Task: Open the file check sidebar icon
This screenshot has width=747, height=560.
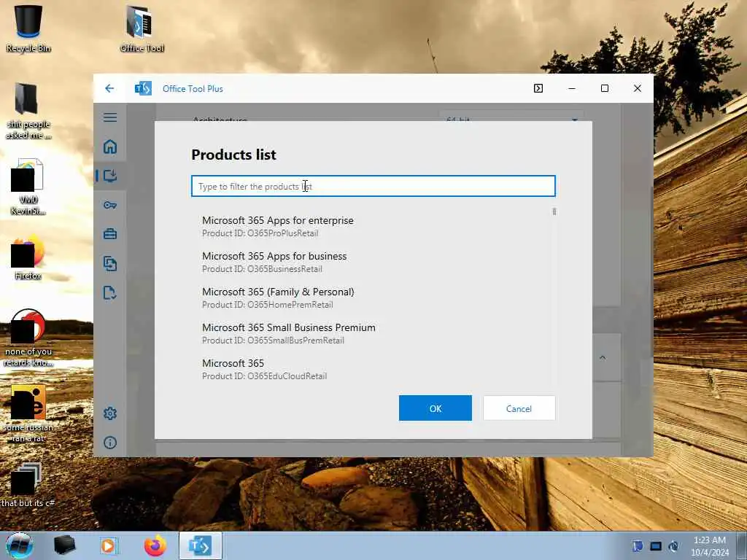Action: tap(110, 292)
